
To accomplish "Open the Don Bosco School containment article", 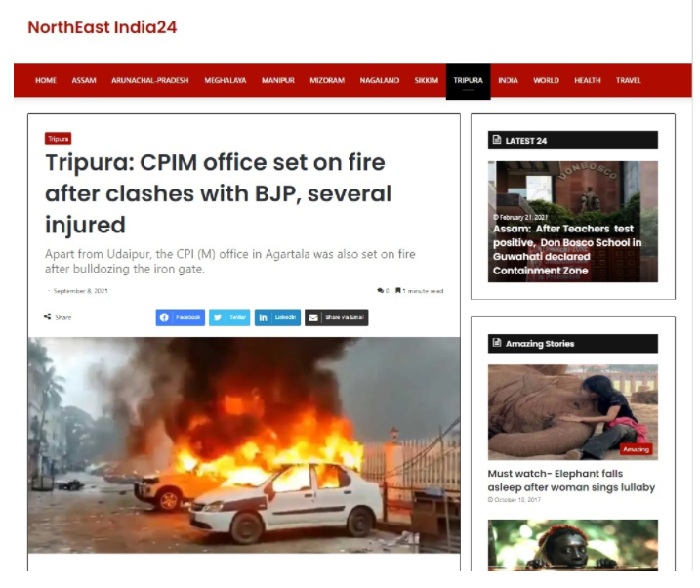I will 567,250.
